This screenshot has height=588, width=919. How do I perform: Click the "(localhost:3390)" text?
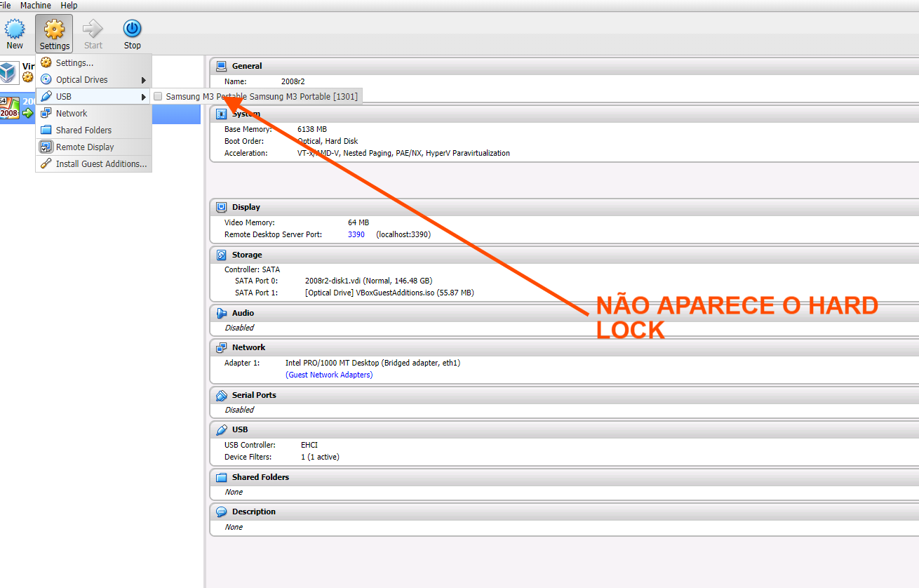pyautogui.click(x=403, y=234)
